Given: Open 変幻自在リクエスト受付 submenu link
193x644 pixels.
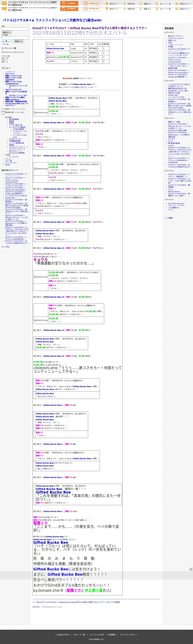Looking at the screenshot, I should [18, 96].
